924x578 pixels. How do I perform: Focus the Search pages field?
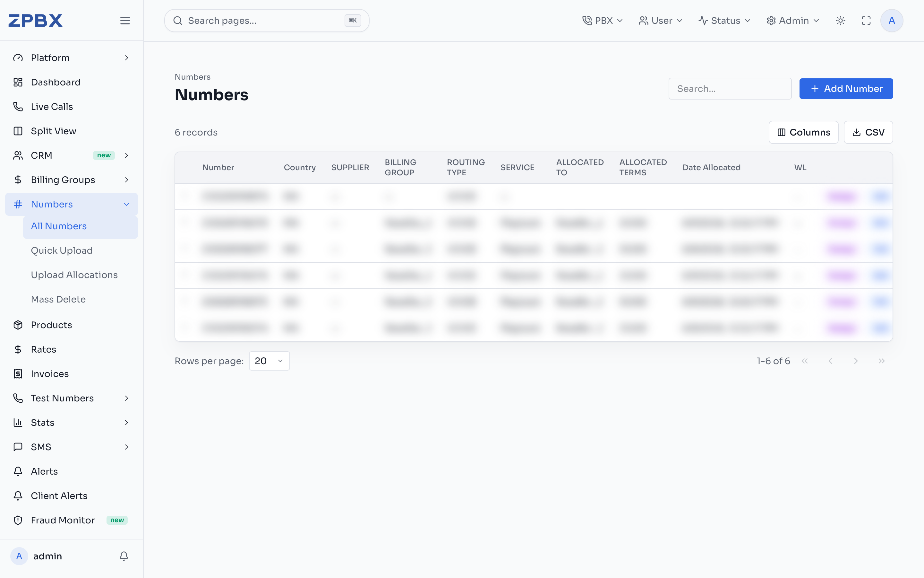[267, 21]
